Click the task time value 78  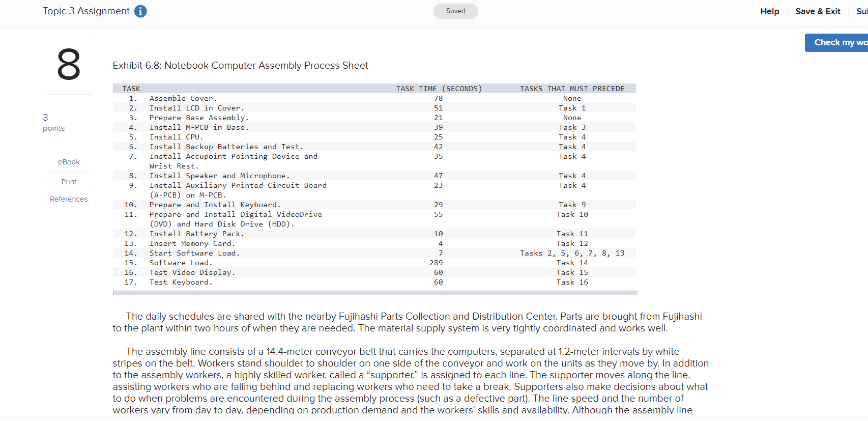438,98
